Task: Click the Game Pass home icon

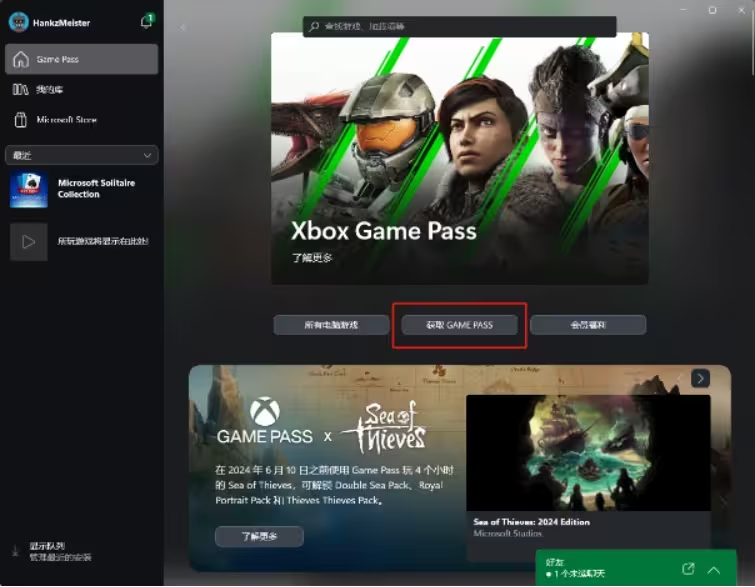Action: (x=21, y=59)
